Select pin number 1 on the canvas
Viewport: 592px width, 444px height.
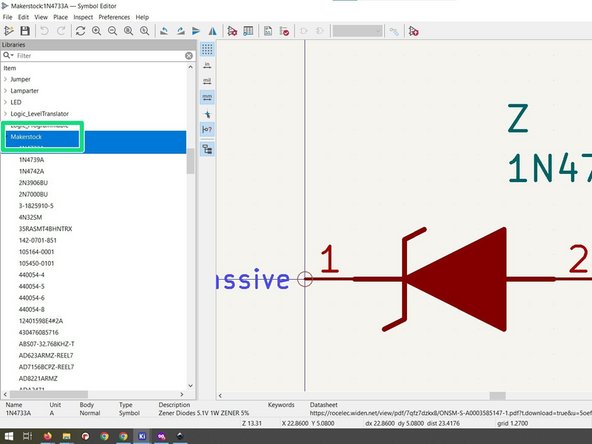(330, 259)
